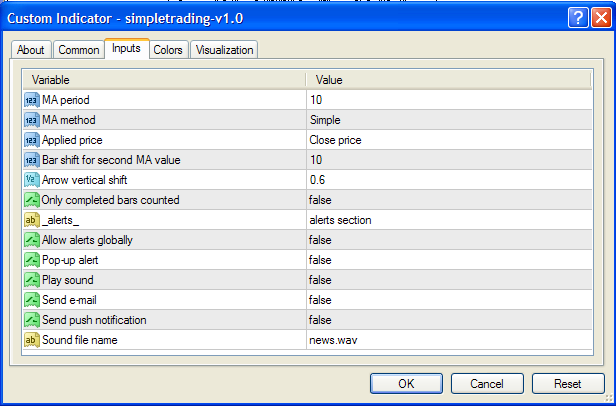Click the icon beside Bar shift for second MA value

[x=31, y=160]
